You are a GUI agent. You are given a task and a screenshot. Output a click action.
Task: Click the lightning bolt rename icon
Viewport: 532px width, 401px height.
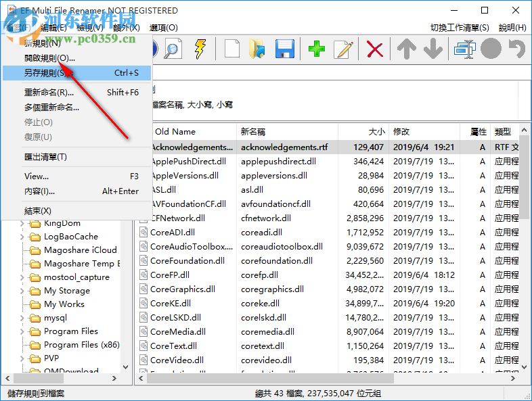click(x=200, y=49)
